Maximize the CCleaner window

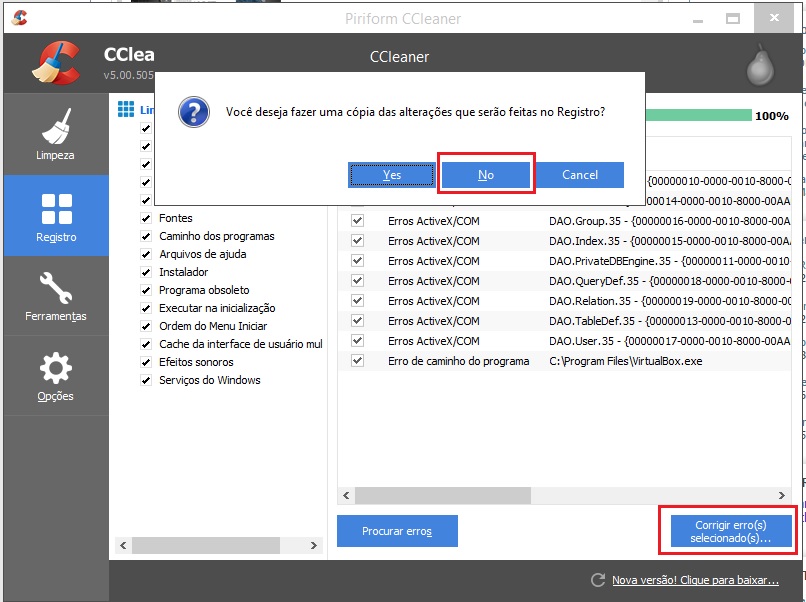732,19
